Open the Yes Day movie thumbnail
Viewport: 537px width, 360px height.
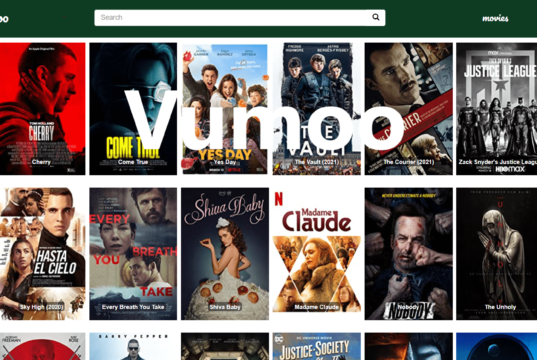click(x=225, y=109)
